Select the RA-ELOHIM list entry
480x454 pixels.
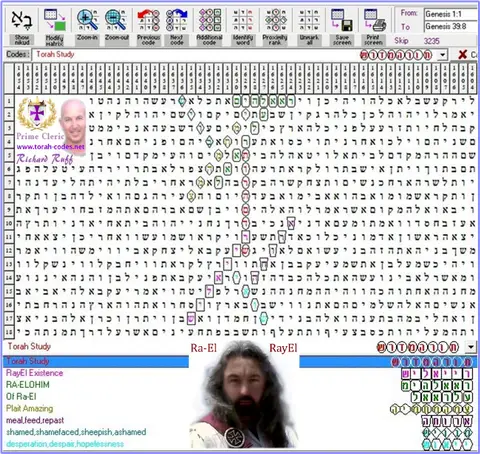click(x=28, y=385)
